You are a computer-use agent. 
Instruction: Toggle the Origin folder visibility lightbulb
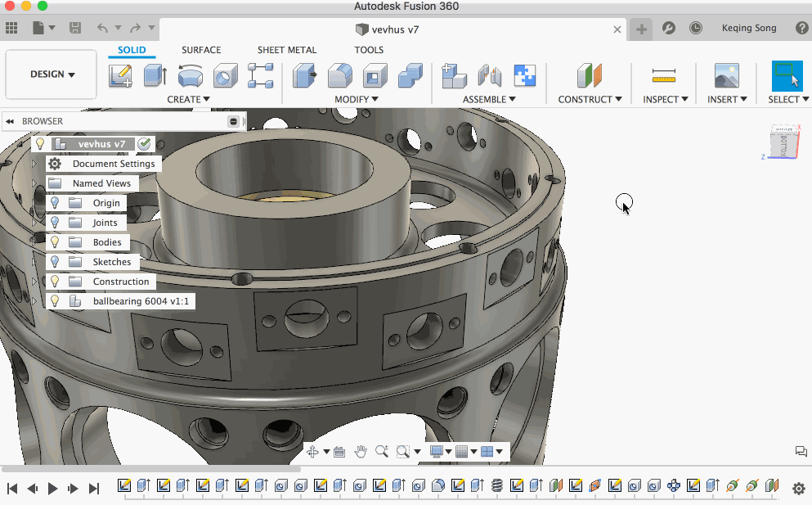(55, 203)
